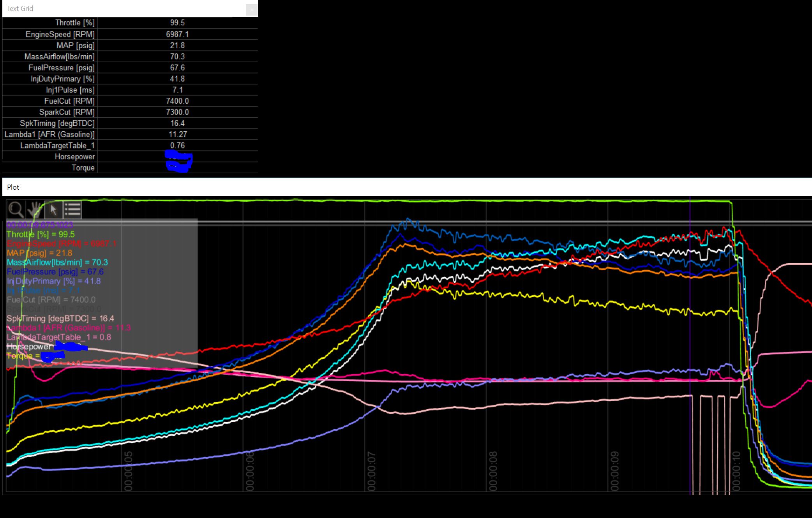Screen dimensions: 812x518
Task: Click the InjDutyPrimary legend entry
Action: click(x=54, y=281)
